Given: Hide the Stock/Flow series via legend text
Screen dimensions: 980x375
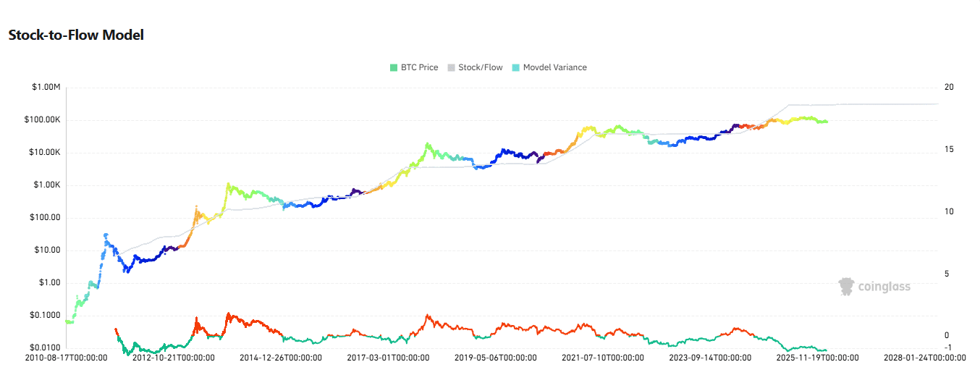Looking at the screenshot, I should tap(480, 67).
